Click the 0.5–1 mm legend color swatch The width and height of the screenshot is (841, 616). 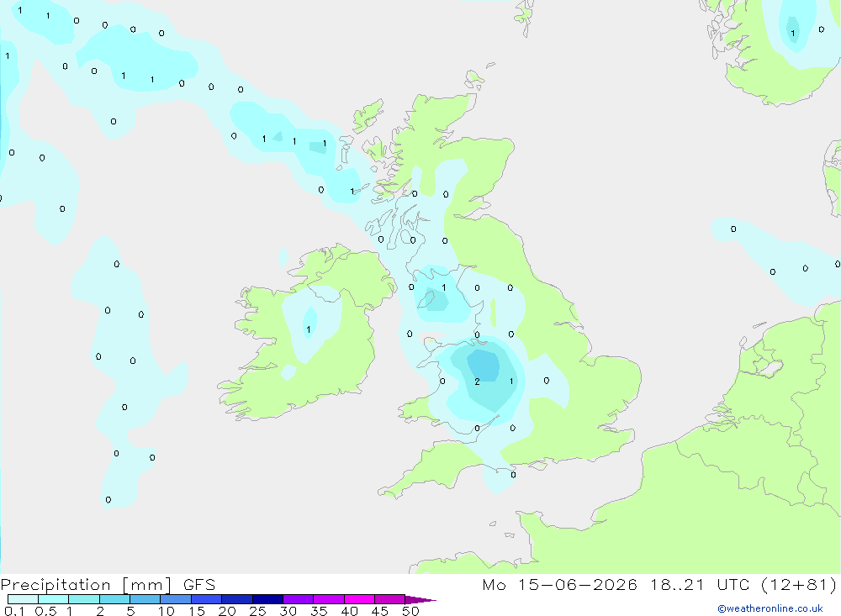click(x=54, y=599)
